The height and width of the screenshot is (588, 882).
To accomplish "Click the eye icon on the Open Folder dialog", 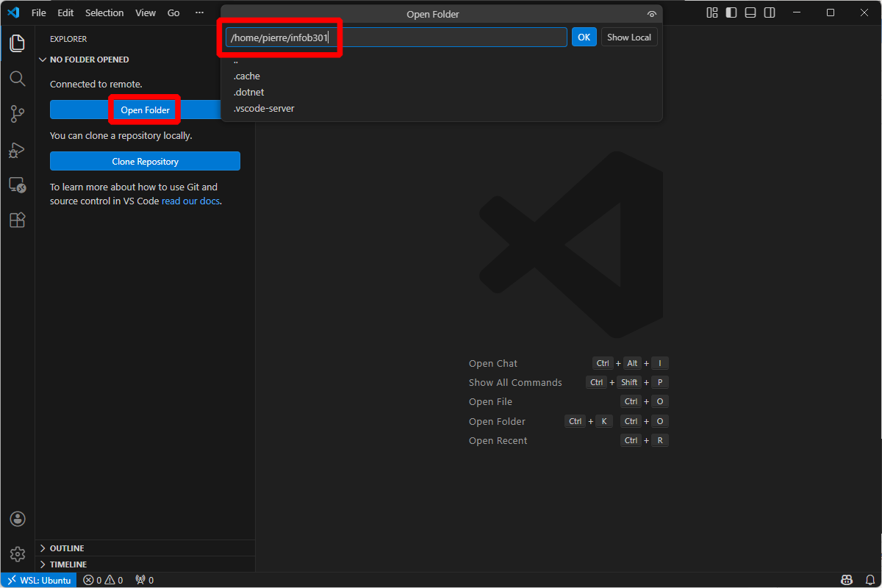I will (x=652, y=13).
